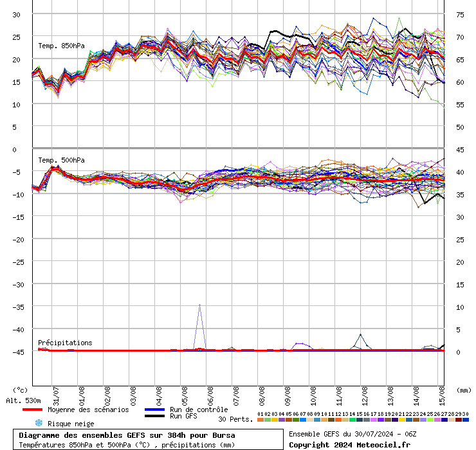Click the Températures 850hPa et 500hPa subtitle
This screenshot has width=476, height=450.
127,445
